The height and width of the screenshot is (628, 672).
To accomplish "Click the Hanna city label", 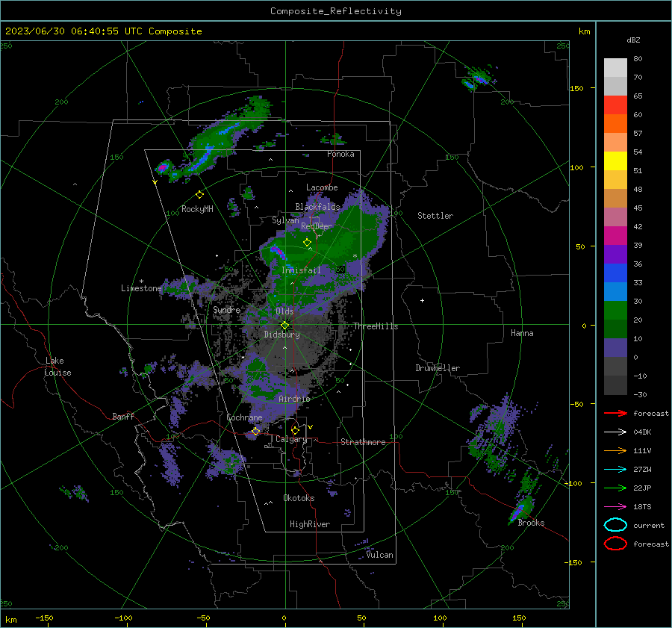I will point(522,333).
